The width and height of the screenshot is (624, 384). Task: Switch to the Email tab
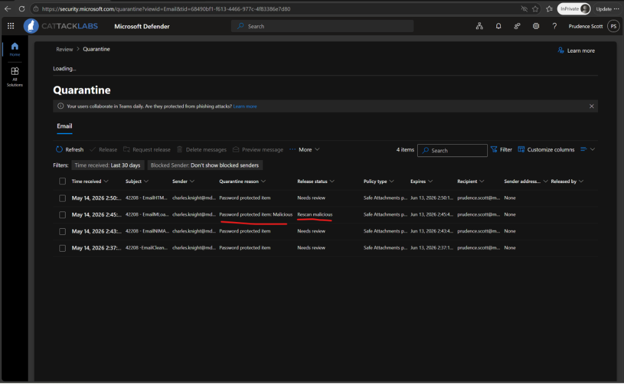(x=64, y=126)
